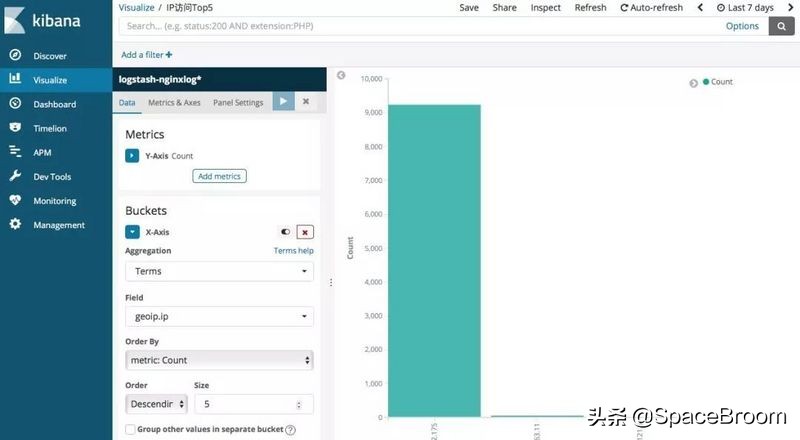Open help for Group other values

coord(290,430)
